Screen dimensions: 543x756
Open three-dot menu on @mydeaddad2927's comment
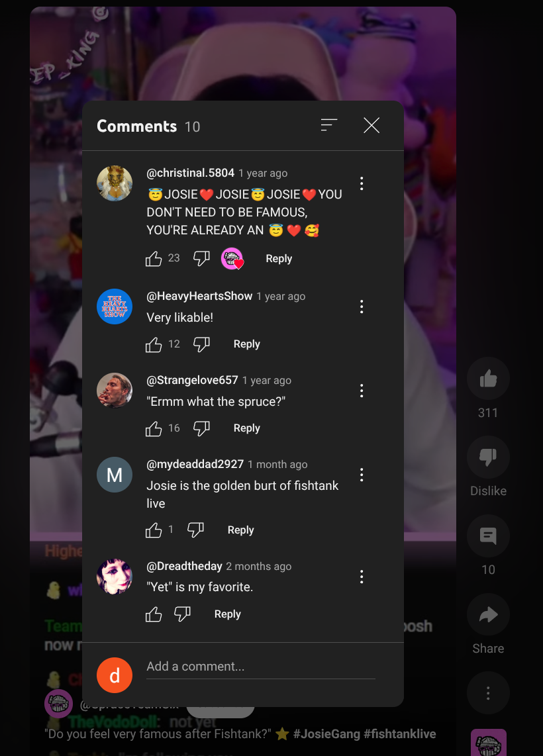[x=362, y=475]
